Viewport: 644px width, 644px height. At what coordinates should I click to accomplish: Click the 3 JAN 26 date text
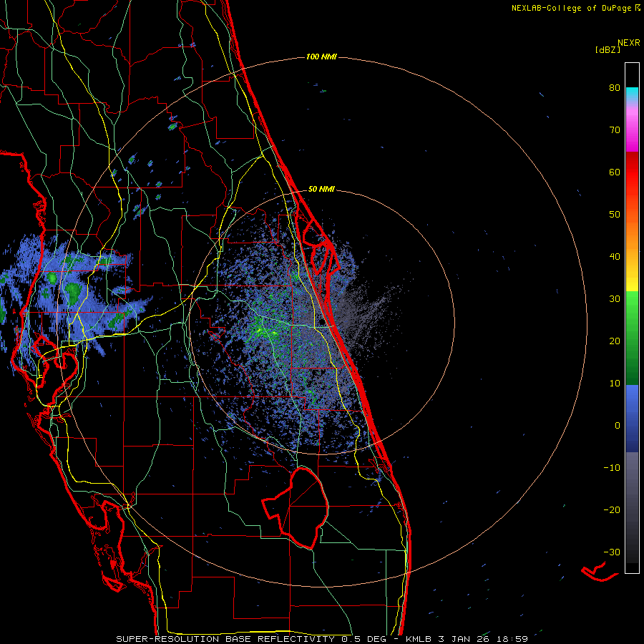point(464,639)
